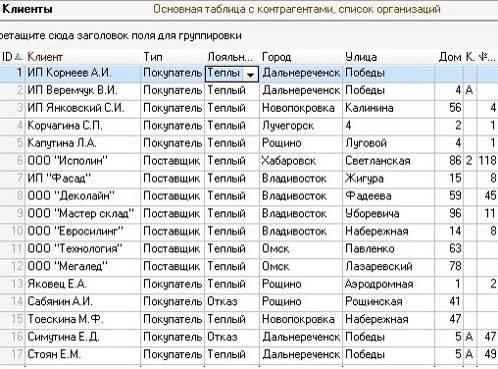Click the Покупатель type cell for Яковец Е.А.
The height and width of the screenshot is (369, 498).
click(172, 284)
